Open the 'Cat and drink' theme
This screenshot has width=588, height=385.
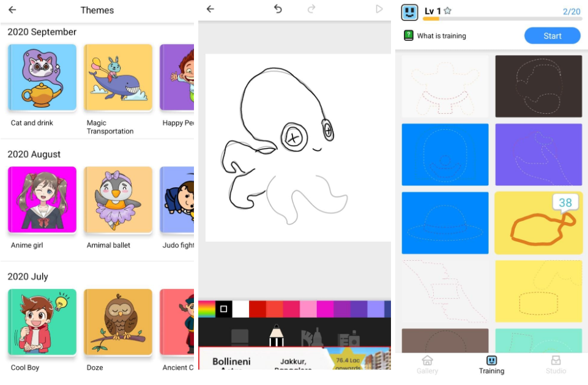coord(41,77)
